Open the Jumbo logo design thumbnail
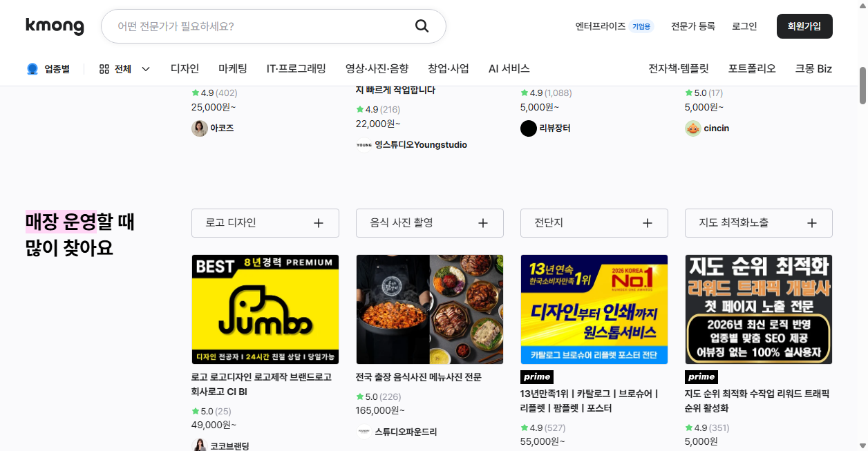This screenshot has width=868, height=451. point(265,309)
